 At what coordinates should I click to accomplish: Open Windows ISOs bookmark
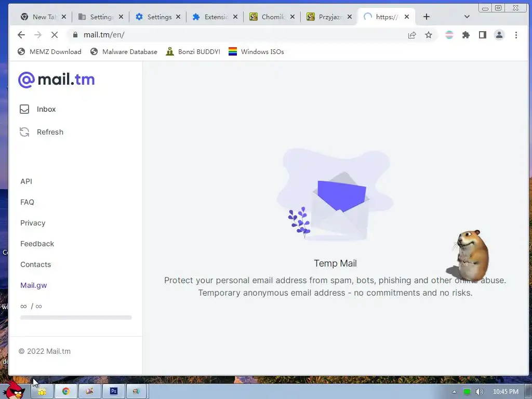[x=256, y=52]
